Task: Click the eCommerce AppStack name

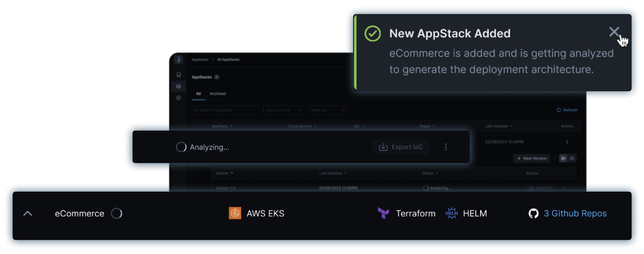Action: click(79, 214)
